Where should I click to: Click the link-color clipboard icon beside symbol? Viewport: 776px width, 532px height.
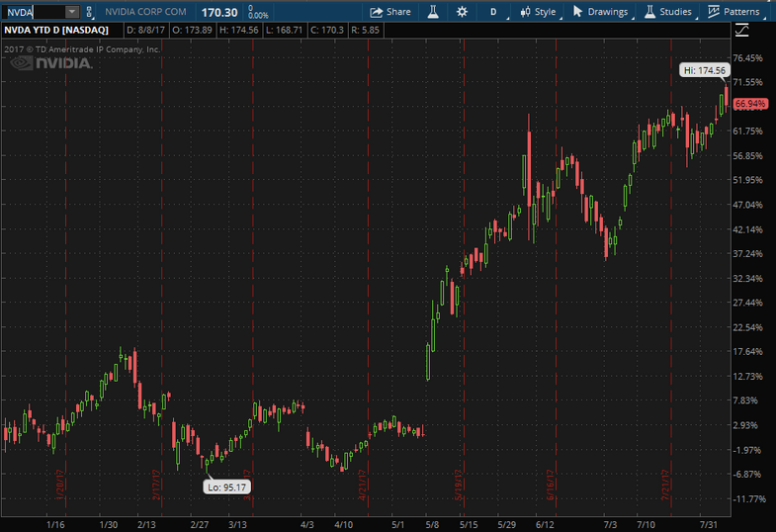click(x=89, y=12)
